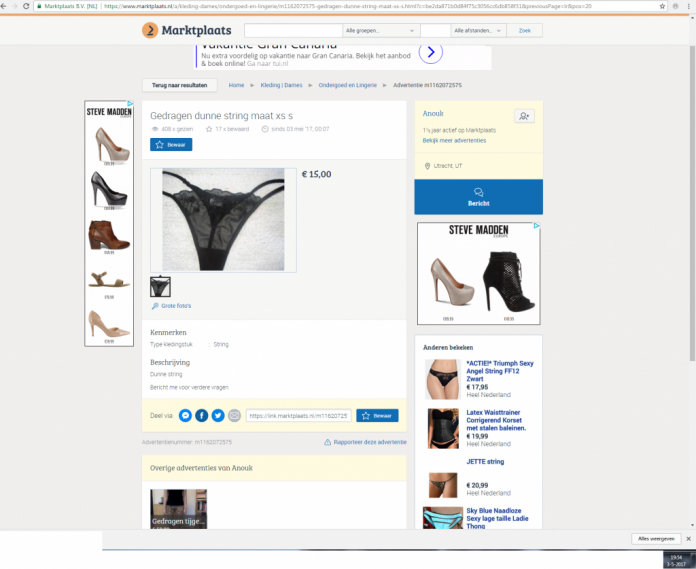Click the search keyword input field
This screenshot has height=569, width=696.
(293, 31)
